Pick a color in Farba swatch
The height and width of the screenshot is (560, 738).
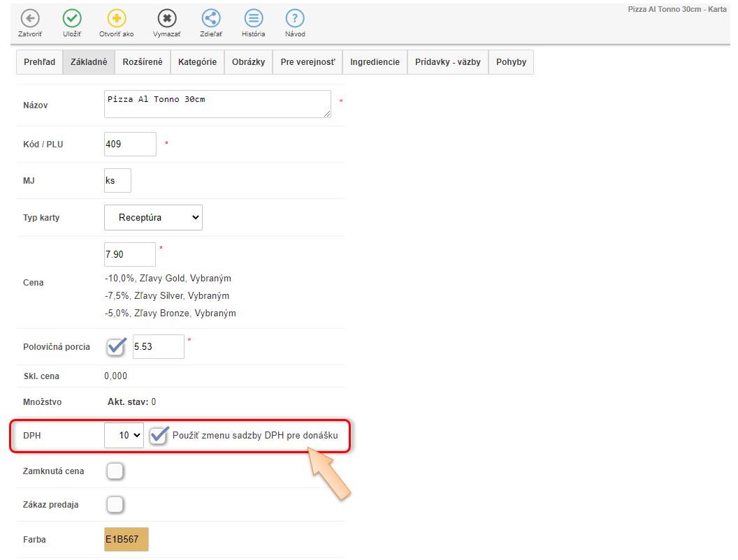[x=126, y=540]
